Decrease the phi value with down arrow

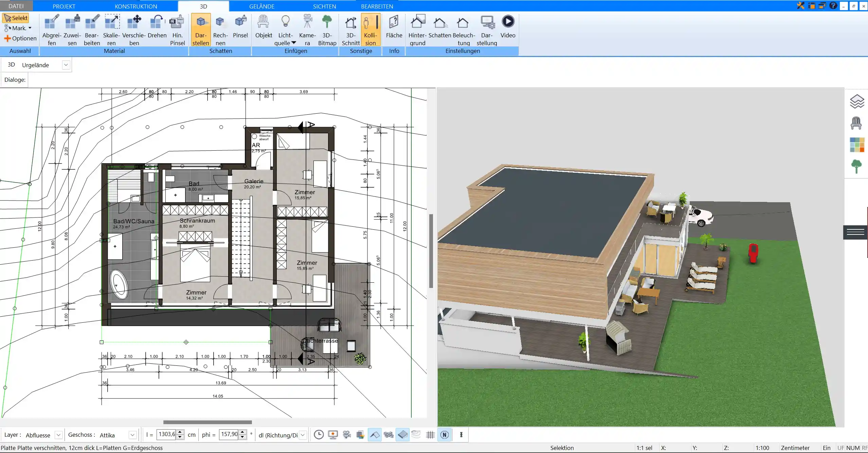242,437
